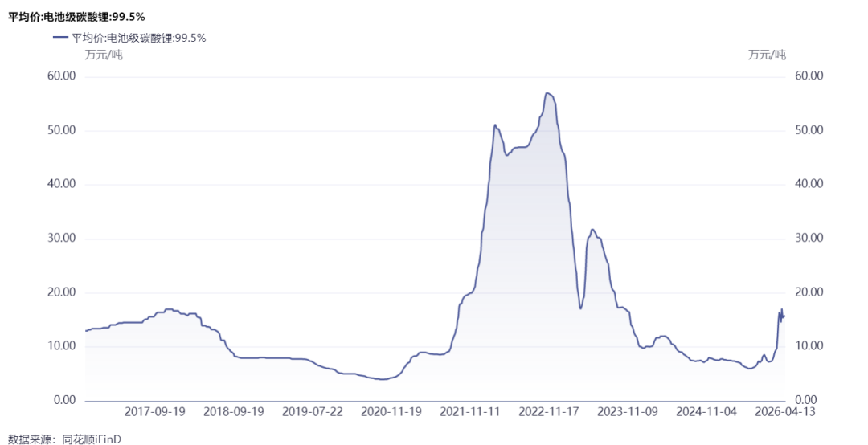The image size is (868, 445).
Task: Click the right axis label 10.00
Action: click(x=809, y=346)
